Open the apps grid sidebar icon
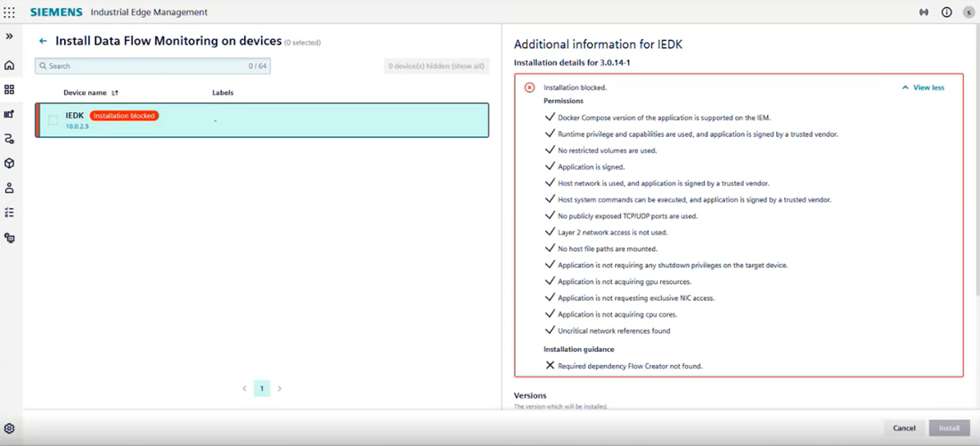Viewport: 980px width, 446px height. 10,90
